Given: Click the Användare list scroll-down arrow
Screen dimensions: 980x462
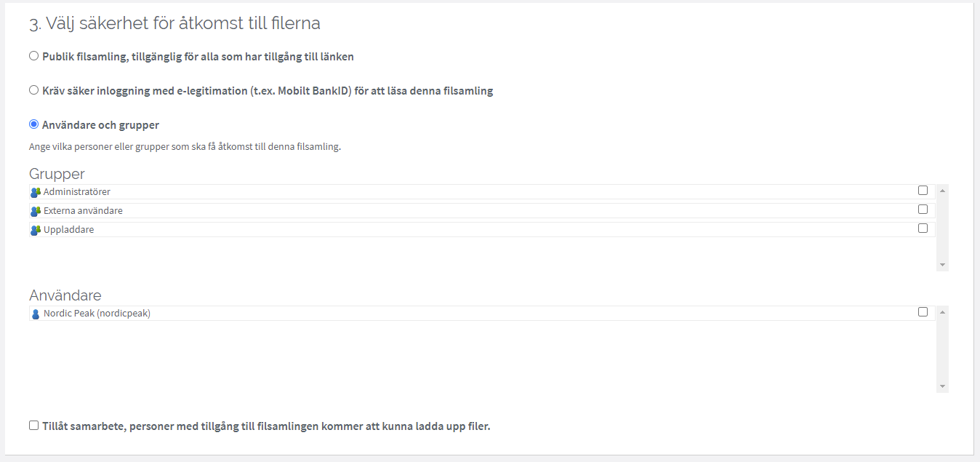Looking at the screenshot, I should pos(942,386).
